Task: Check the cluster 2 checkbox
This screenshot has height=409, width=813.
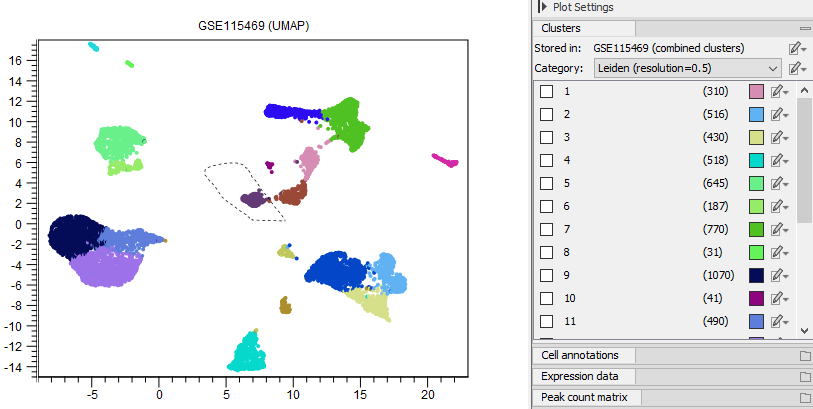Action: 546,114
